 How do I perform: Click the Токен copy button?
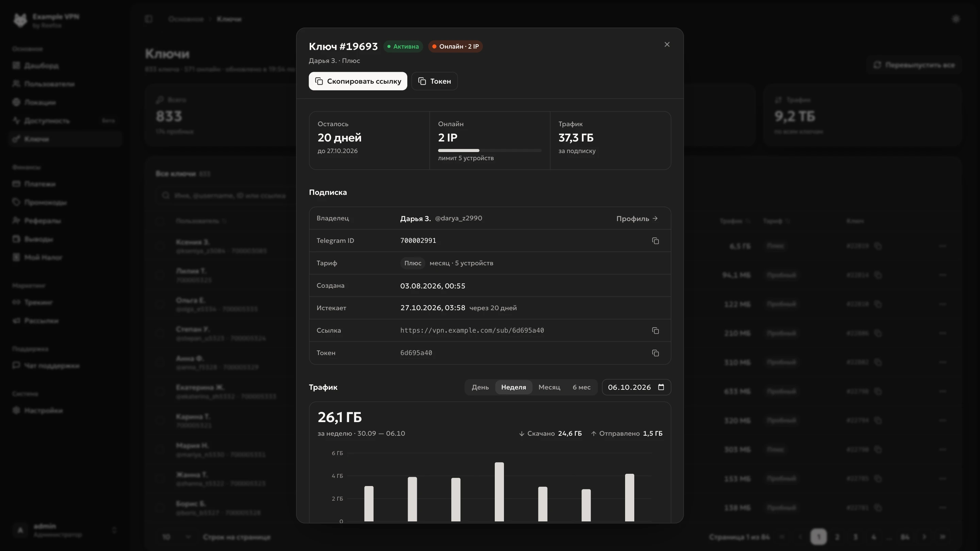(x=435, y=81)
